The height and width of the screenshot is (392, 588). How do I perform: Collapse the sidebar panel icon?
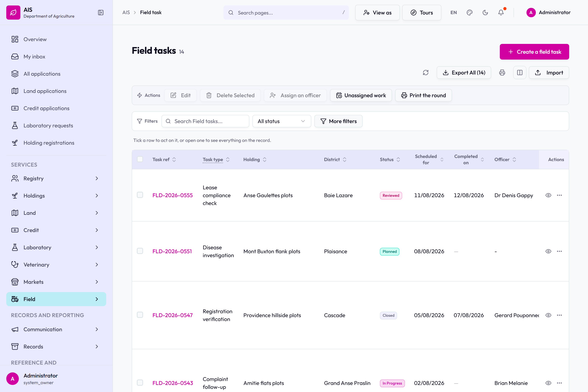(101, 13)
